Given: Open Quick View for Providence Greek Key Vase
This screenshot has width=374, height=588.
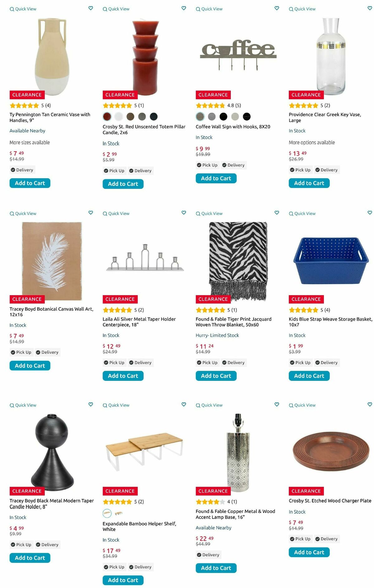Looking at the screenshot, I should (302, 9).
